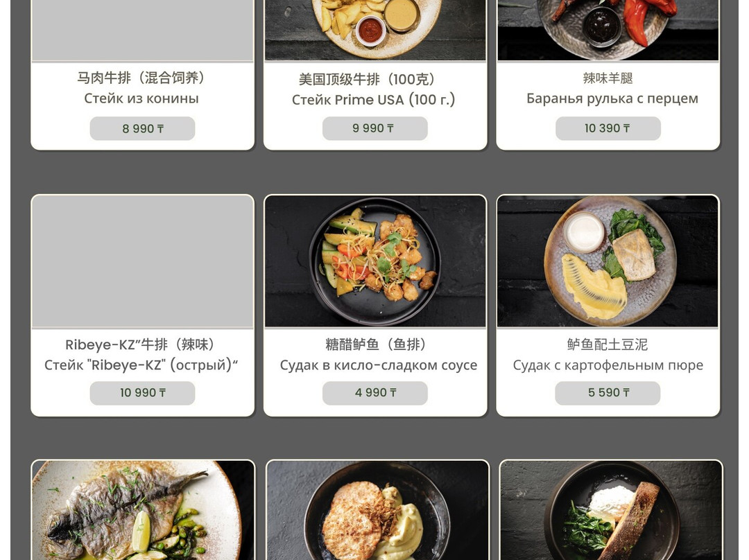Open the Prime USA steak photo with fries
Screen dimensions: 749x560
pyautogui.click(x=375, y=30)
